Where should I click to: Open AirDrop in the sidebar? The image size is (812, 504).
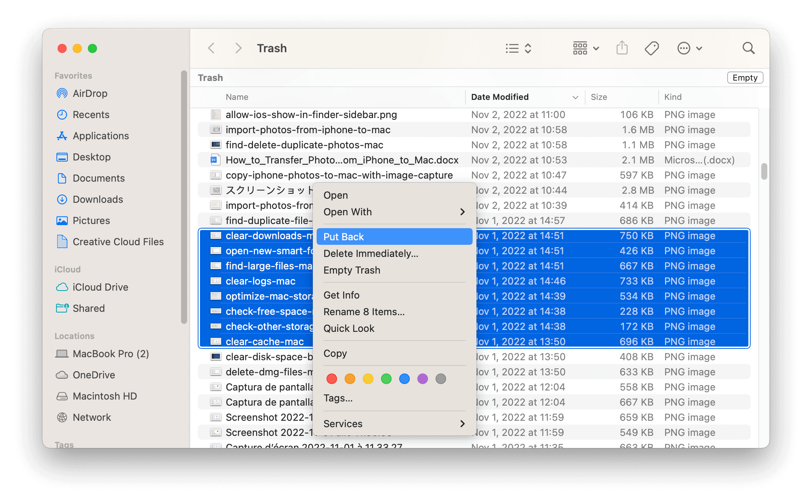90,93
